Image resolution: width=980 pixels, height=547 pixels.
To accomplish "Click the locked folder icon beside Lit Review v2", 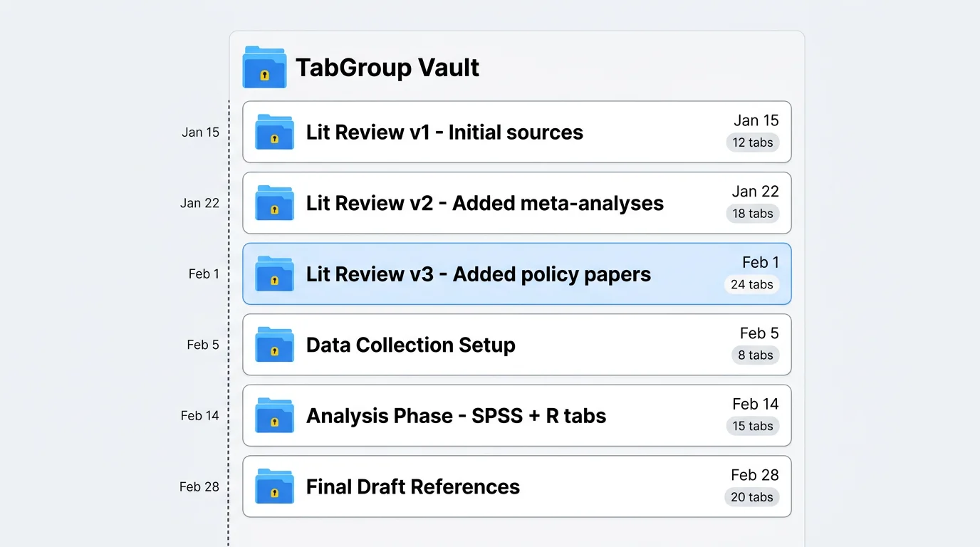I will [275, 203].
